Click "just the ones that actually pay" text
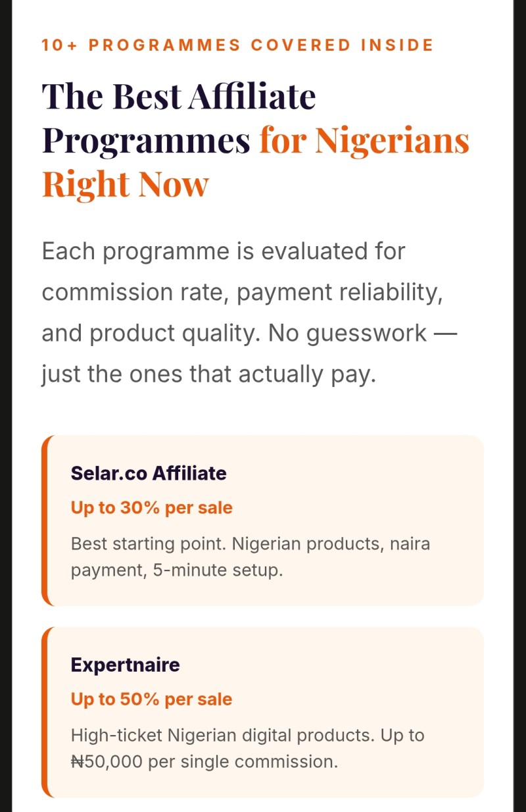Image resolution: width=526 pixels, height=812 pixels. pyautogui.click(x=208, y=374)
